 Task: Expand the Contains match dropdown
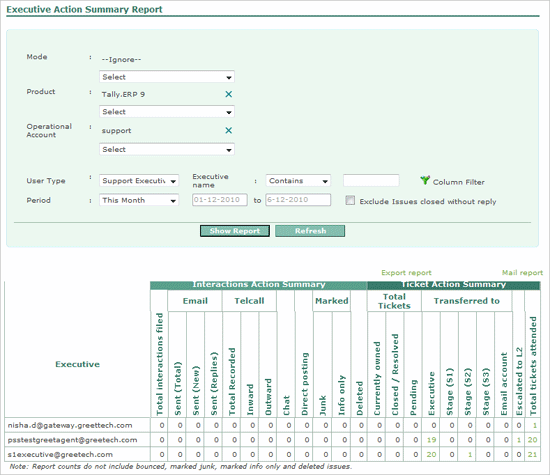tap(298, 181)
